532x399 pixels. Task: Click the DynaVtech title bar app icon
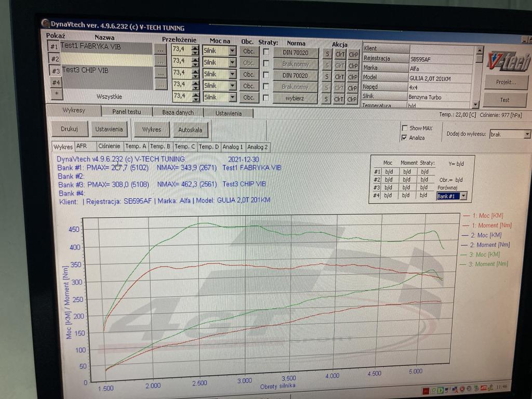point(45,23)
